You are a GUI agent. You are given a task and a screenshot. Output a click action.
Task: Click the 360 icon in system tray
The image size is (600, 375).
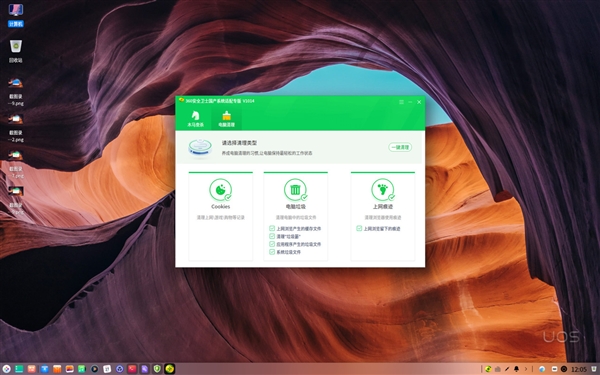488,369
